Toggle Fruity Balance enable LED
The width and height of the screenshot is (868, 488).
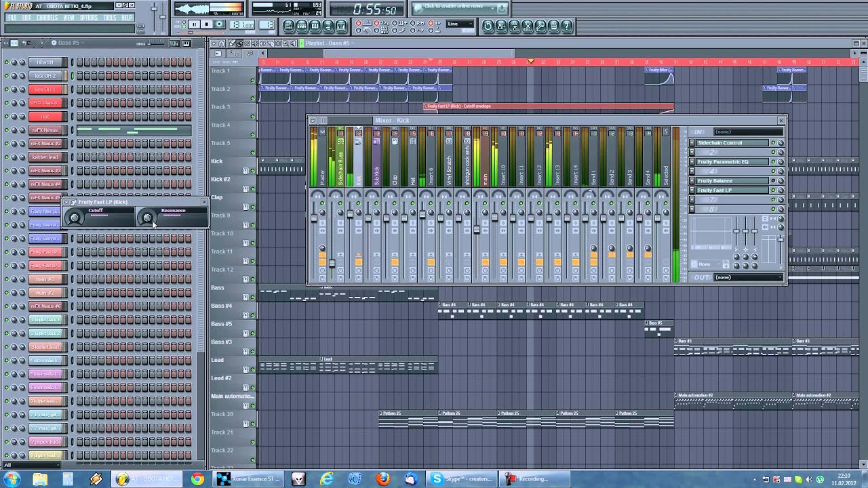pos(773,181)
